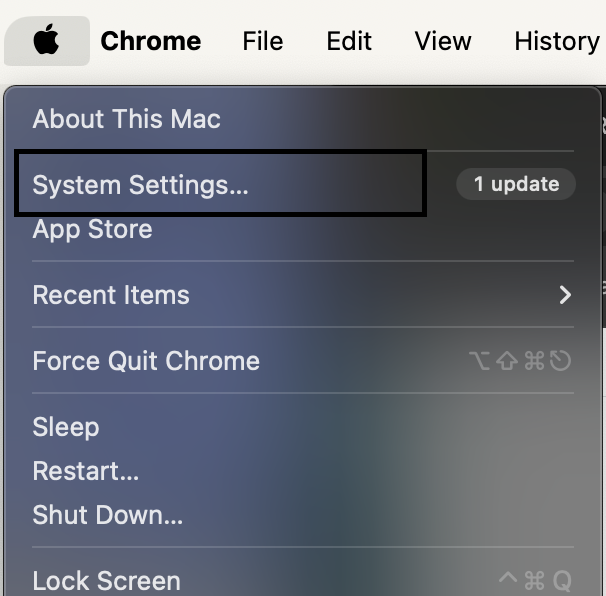The image size is (606, 596).
Task: Expand the Recent Items submenu chevron
Action: (x=565, y=295)
